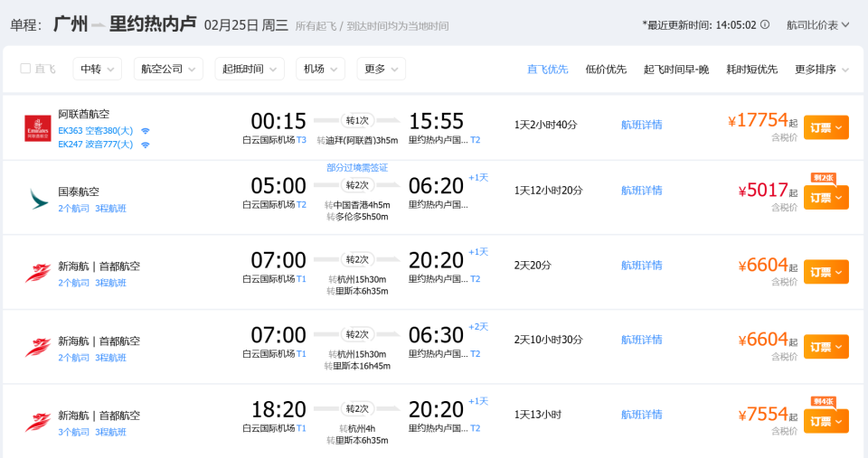Click the 转2次 transfer badge on the 05:00 flight
The image size is (868, 458).
click(357, 185)
